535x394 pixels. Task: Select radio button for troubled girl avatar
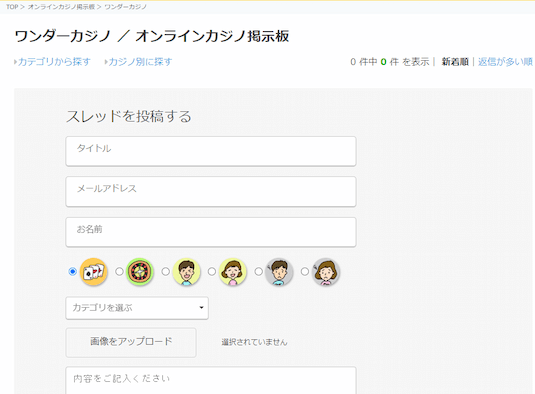pos(305,272)
